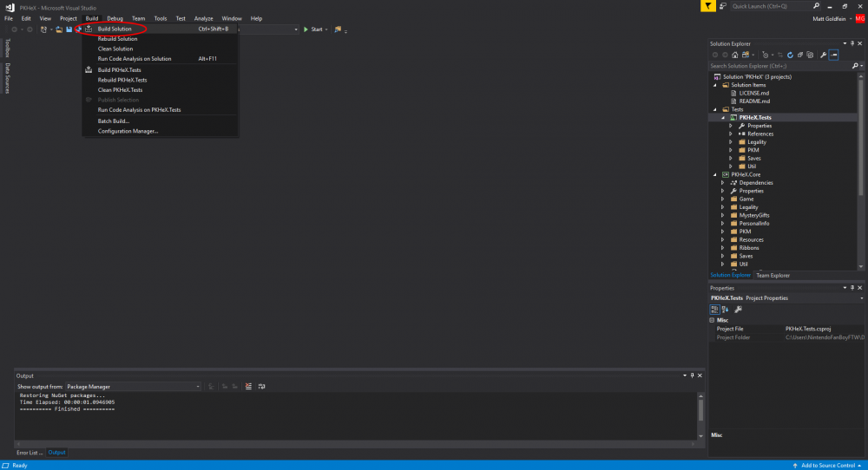
Task: Click the Save icon in main toolbar
Action: [x=69, y=29]
